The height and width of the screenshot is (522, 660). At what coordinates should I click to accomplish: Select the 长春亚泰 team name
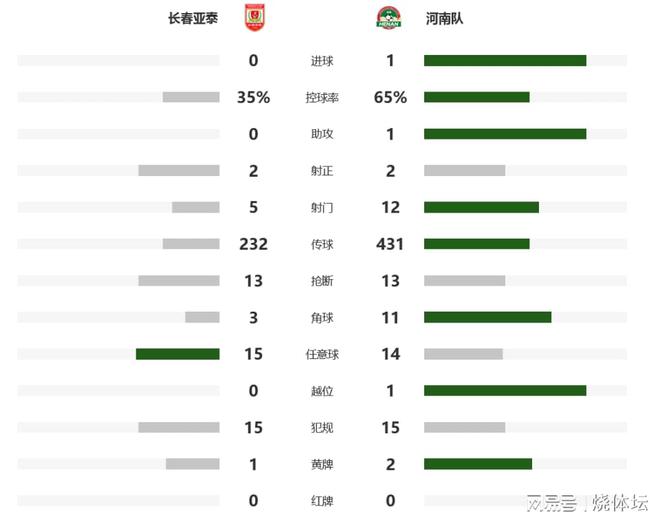point(193,19)
